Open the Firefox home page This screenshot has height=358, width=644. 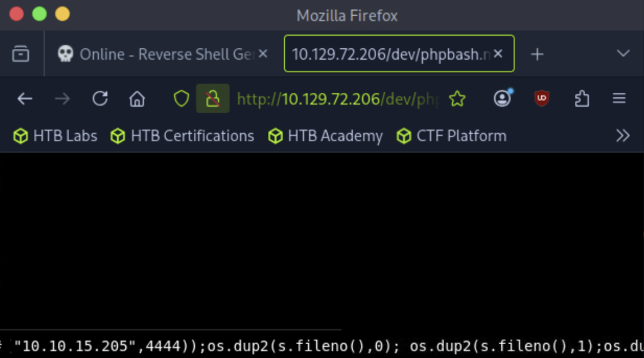[x=137, y=99]
